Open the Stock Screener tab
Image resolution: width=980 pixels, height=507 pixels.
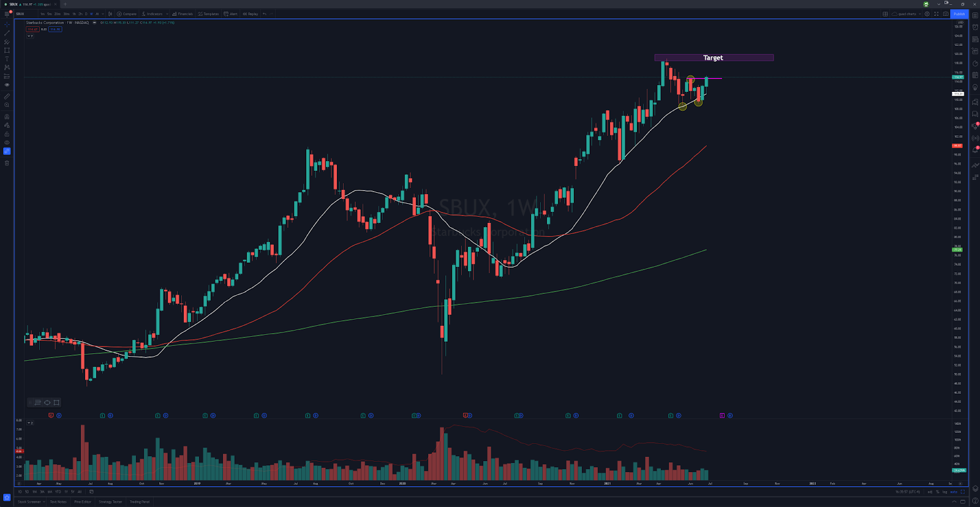click(x=29, y=501)
